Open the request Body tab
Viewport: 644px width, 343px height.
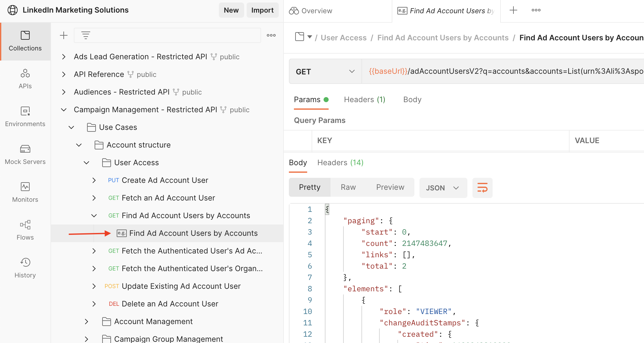[412, 100]
